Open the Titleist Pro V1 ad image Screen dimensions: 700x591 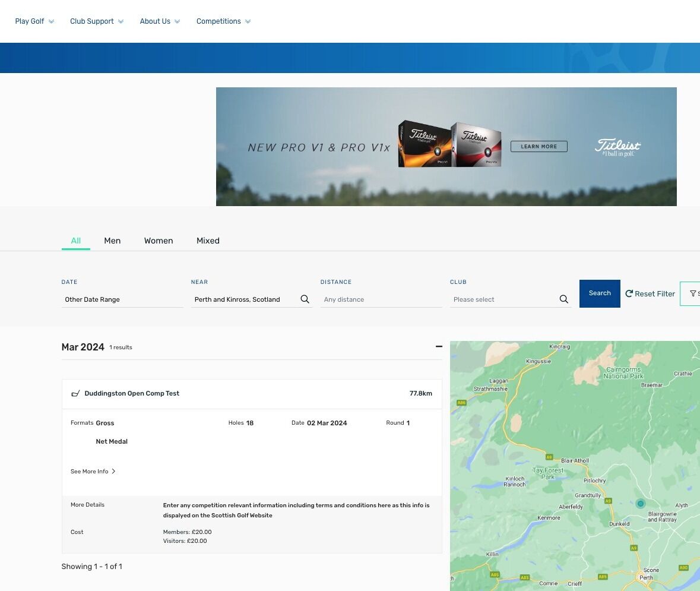[x=446, y=147]
